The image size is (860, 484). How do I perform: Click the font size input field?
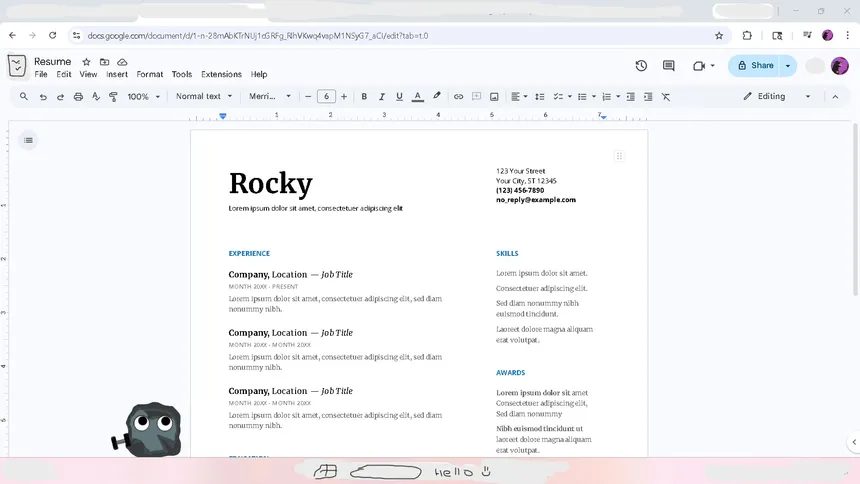[326, 97]
